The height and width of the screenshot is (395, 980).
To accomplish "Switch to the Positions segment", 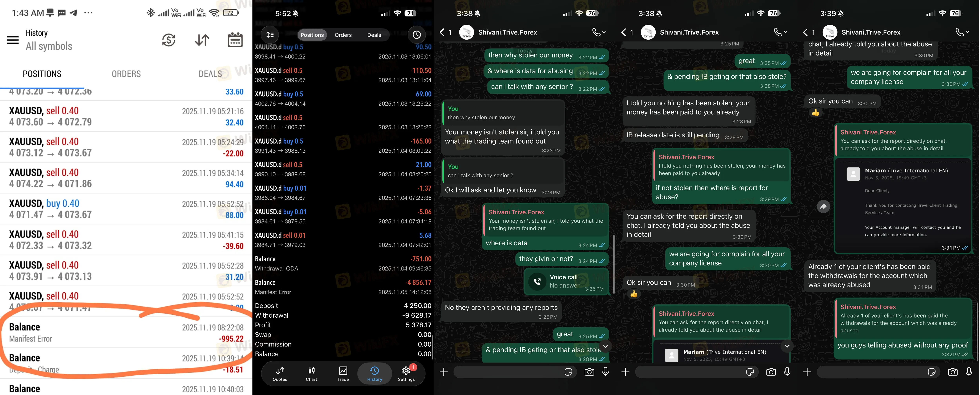I will [x=312, y=35].
